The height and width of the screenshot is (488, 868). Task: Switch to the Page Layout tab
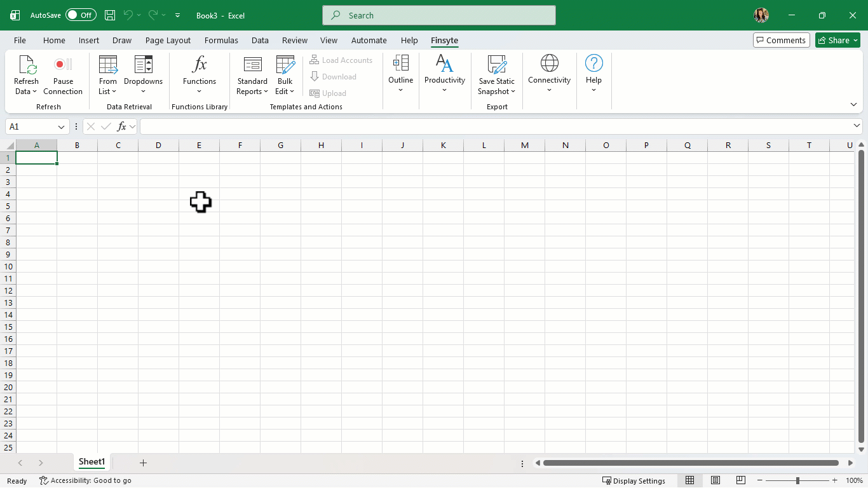[168, 40]
